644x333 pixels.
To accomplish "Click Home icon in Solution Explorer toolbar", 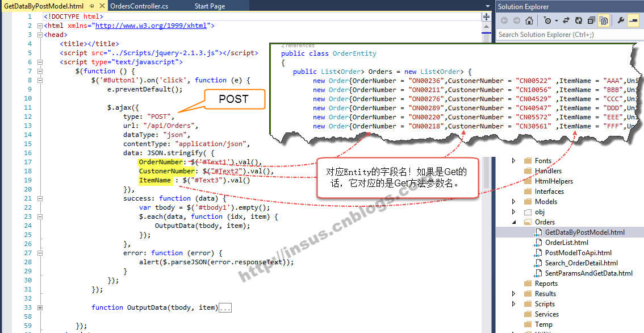I will coord(529,20).
